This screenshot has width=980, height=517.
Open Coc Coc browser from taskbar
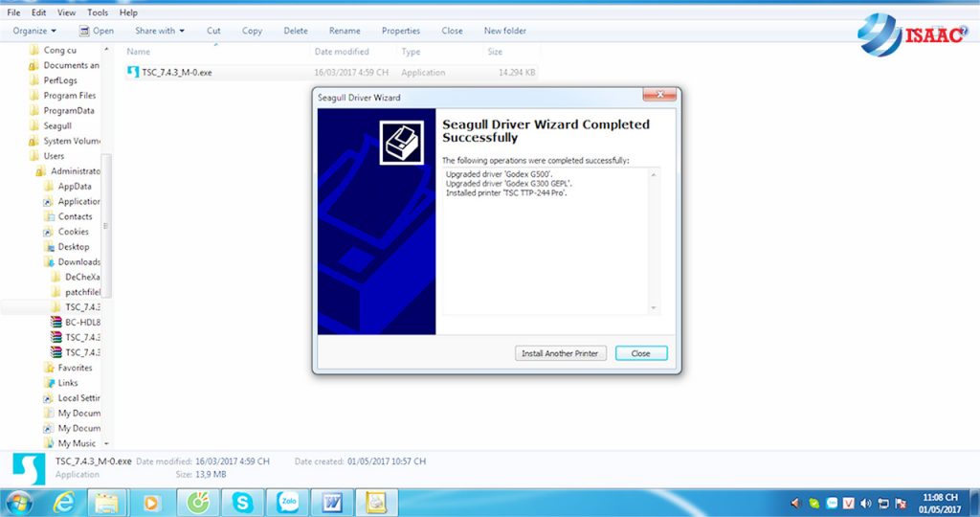tap(197, 503)
